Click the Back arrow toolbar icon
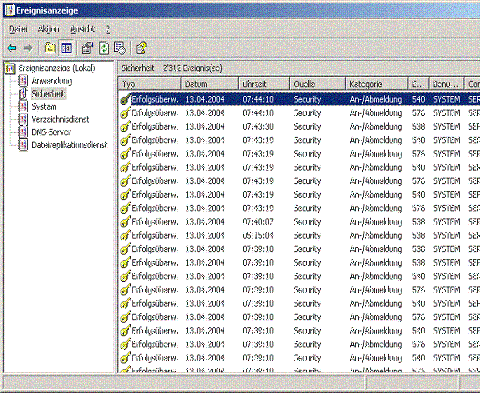Viewport: 480px width, 393px height. [x=12, y=48]
